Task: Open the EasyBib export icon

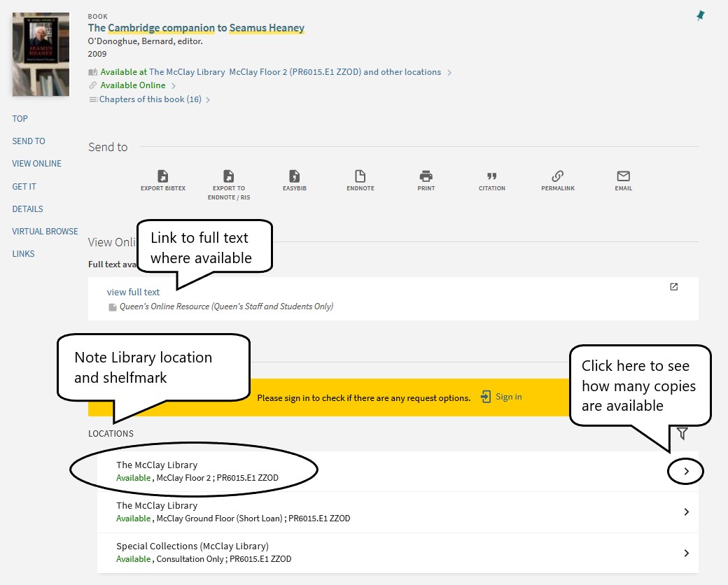Action: pyautogui.click(x=294, y=176)
